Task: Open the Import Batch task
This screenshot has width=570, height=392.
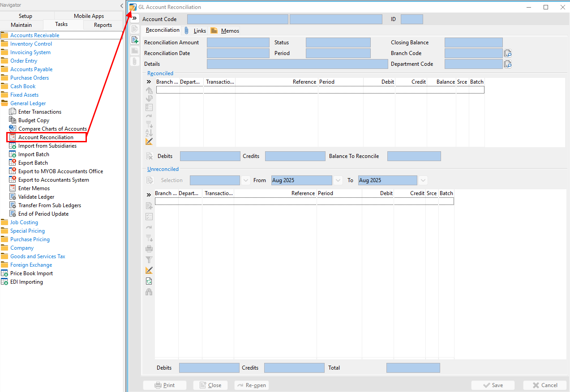Action: 30,154
